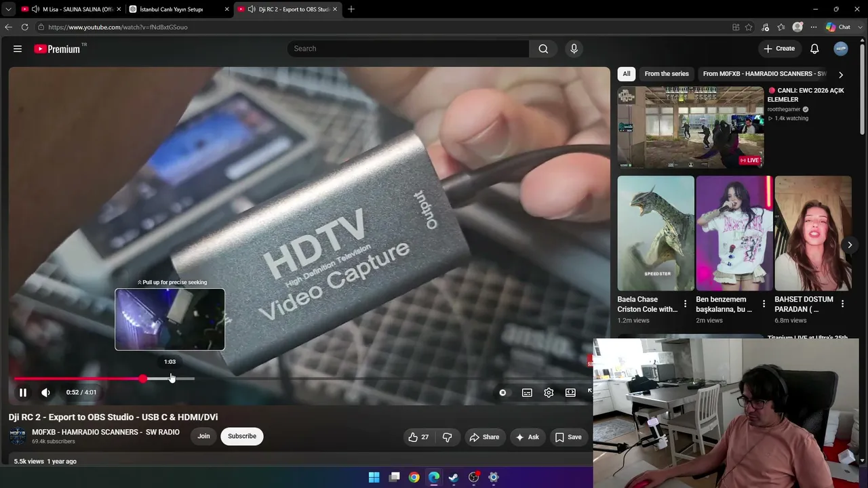Image resolution: width=868 pixels, height=488 pixels.
Task: Open OBS Studio from the taskbar
Action: pyautogui.click(x=473, y=477)
